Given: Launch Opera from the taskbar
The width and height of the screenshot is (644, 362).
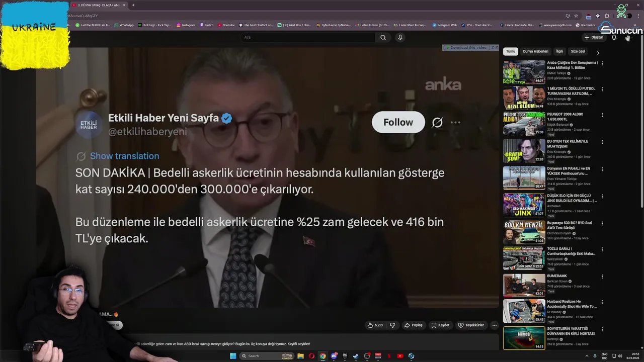Looking at the screenshot, I should click(x=311, y=356).
